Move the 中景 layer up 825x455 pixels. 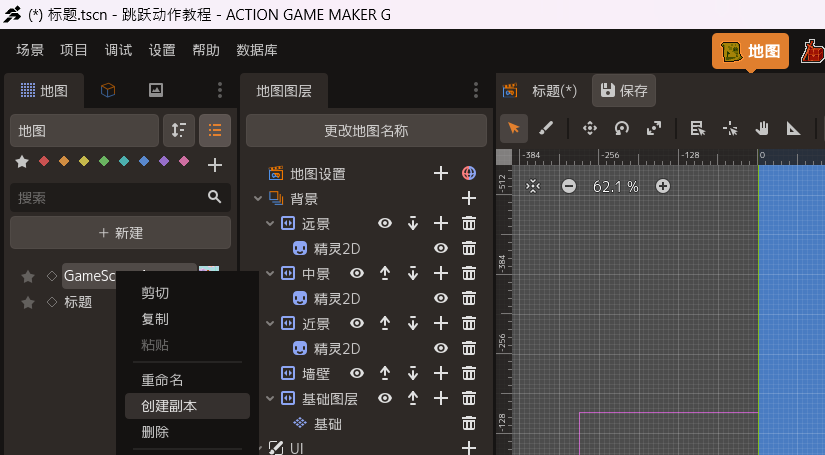(385, 273)
